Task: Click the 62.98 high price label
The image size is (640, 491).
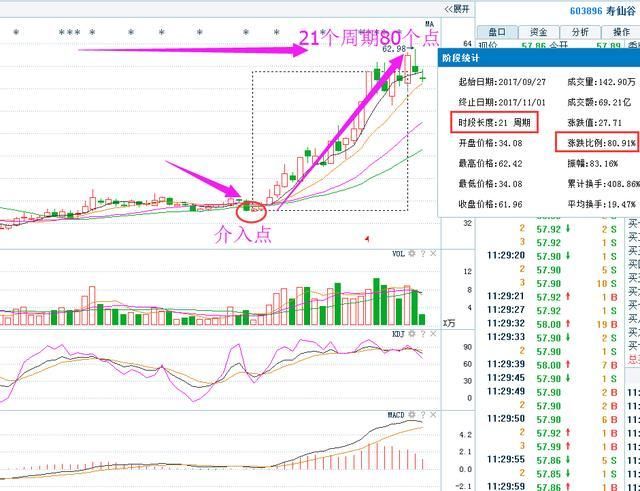Action: 394,49
